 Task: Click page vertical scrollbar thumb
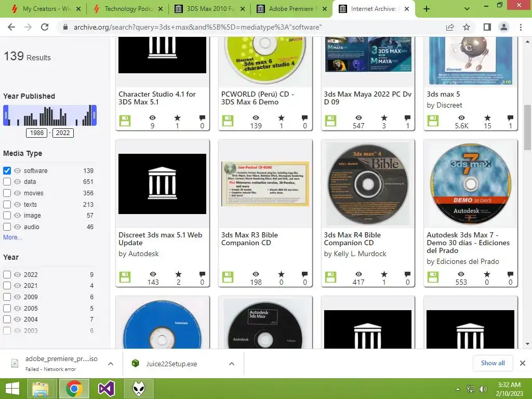527,127
